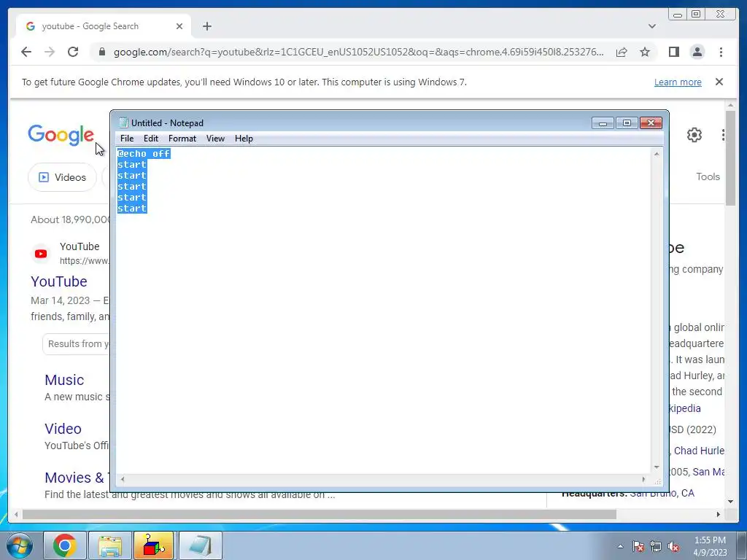Screen dimensions: 747x560
Task: Open Notepad View menu
Action: click(x=215, y=139)
